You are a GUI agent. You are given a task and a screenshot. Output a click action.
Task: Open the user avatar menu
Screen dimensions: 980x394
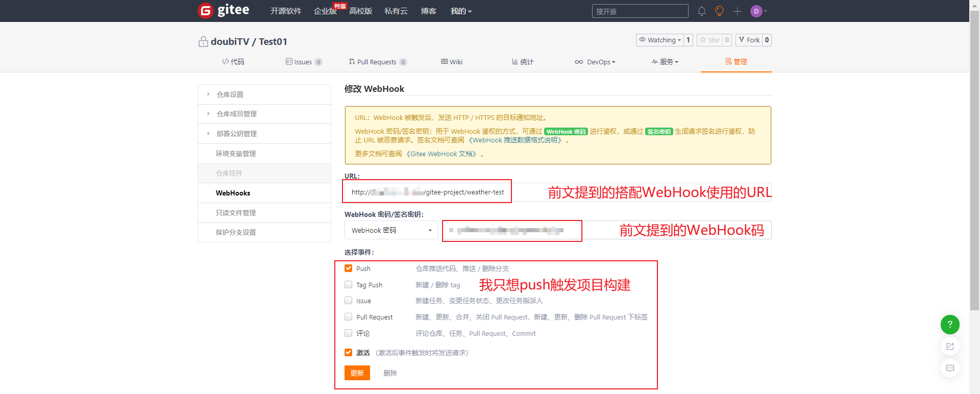click(x=757, y=11)
